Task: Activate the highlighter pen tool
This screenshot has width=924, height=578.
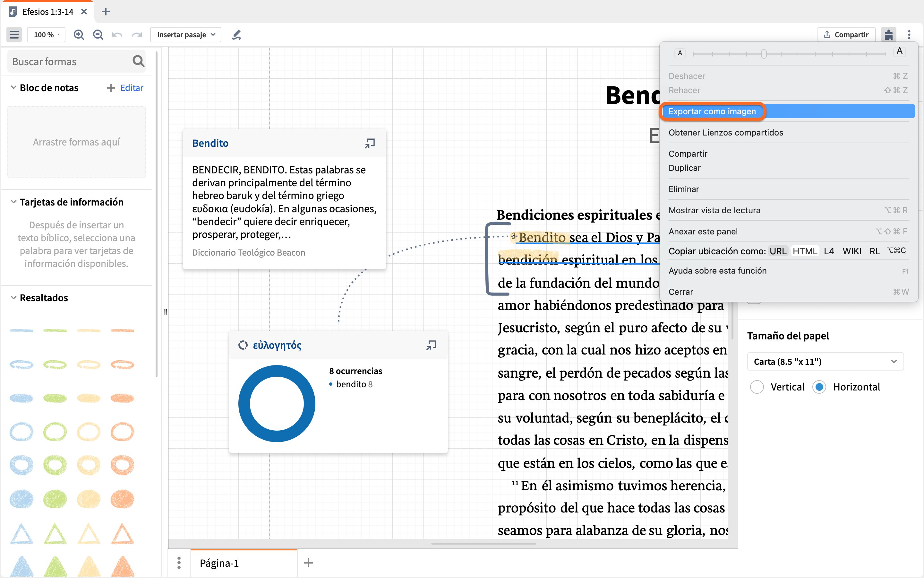Action: pyautogui.click(x=237, y=35)
